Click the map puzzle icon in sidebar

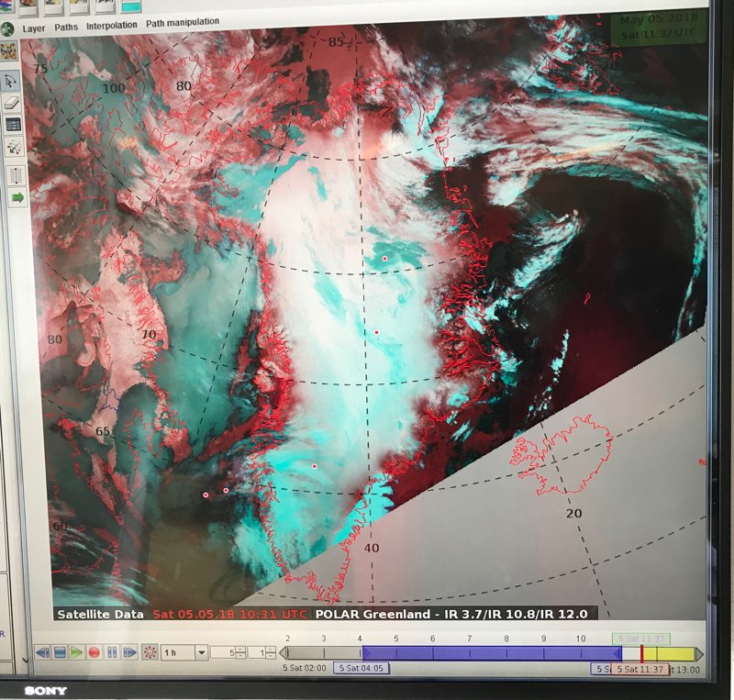pyautogui.click(x=8, y=51)
